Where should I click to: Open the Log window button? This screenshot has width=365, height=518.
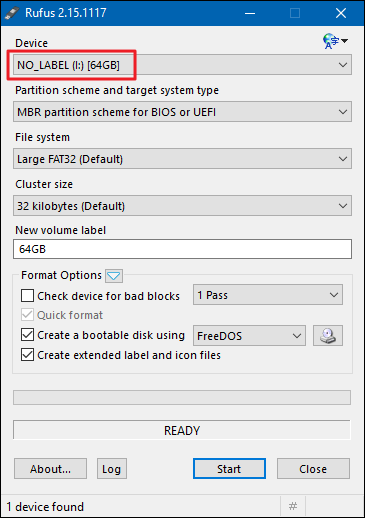(x=112, y=469)
